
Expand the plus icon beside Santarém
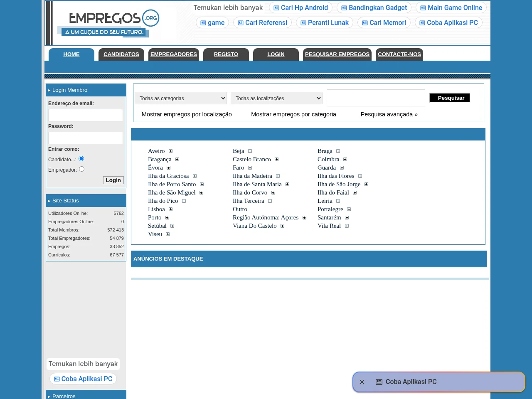347,218
